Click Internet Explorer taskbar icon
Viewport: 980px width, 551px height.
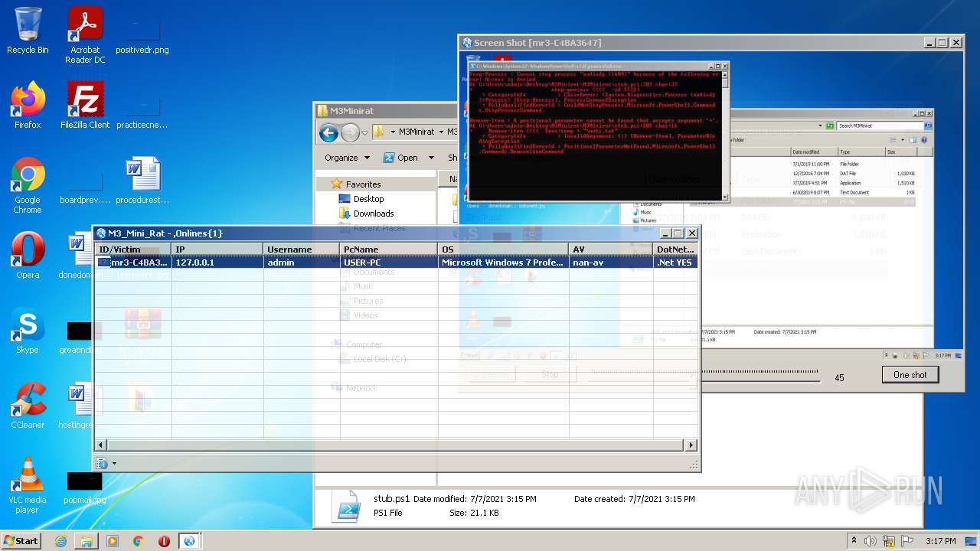click(60, 541)
